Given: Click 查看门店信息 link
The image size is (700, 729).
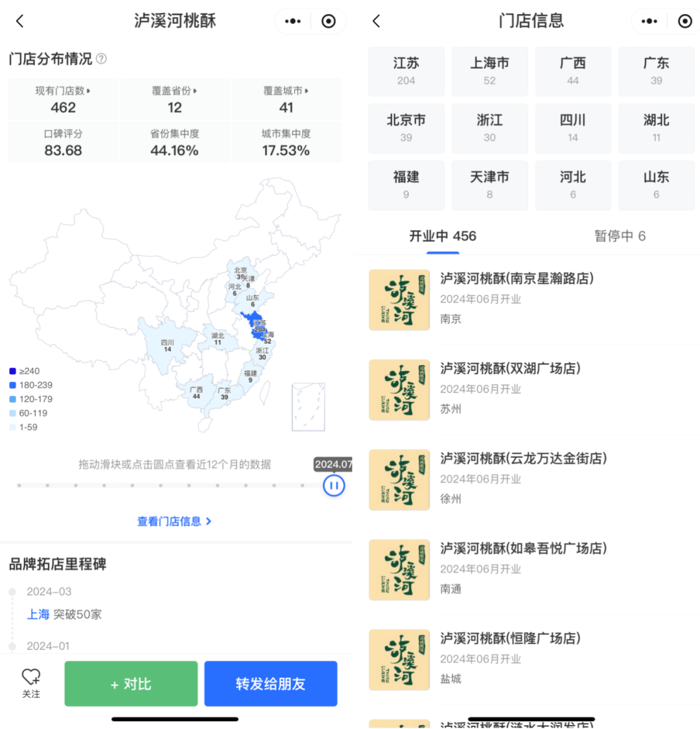Looking at the screenshot, I should [x=174, y=521].
